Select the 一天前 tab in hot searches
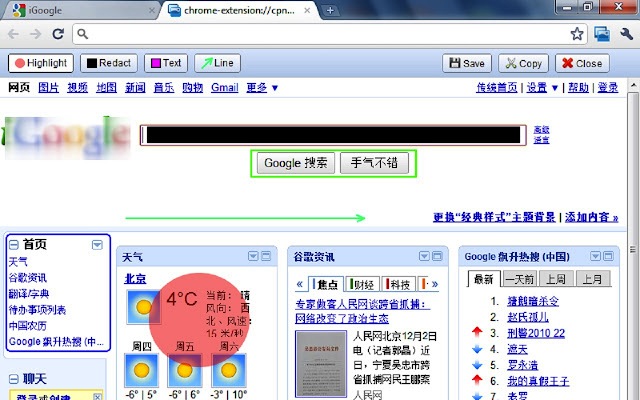Screen dimensions: 640x400 point(520,279)
